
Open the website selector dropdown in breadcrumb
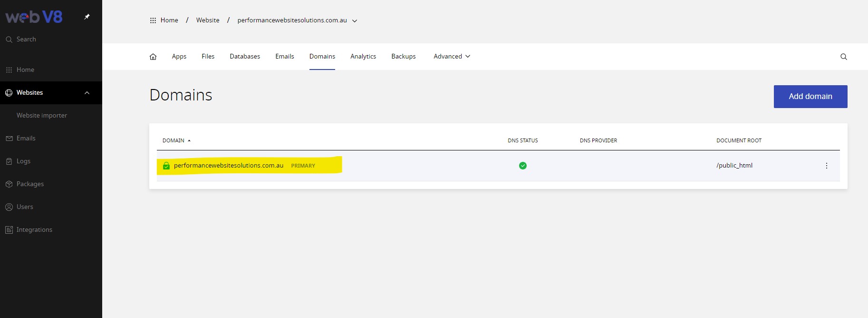pos(354,21)
